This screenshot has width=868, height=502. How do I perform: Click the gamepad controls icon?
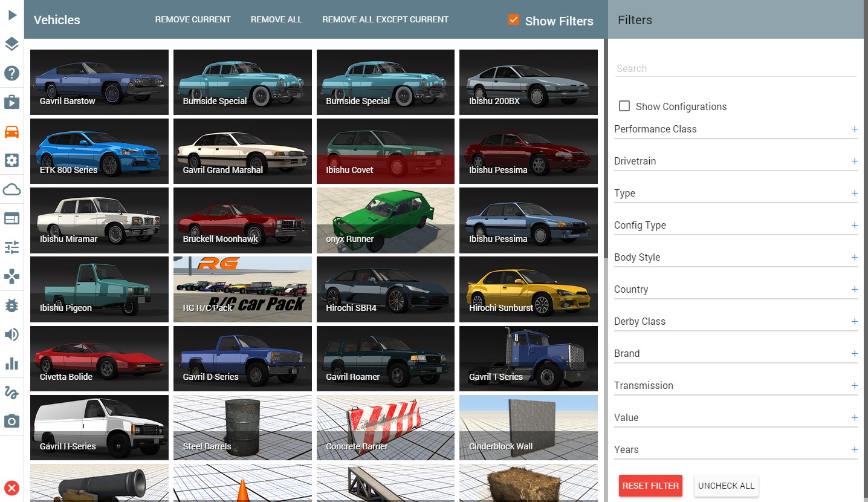click(11, 276)
